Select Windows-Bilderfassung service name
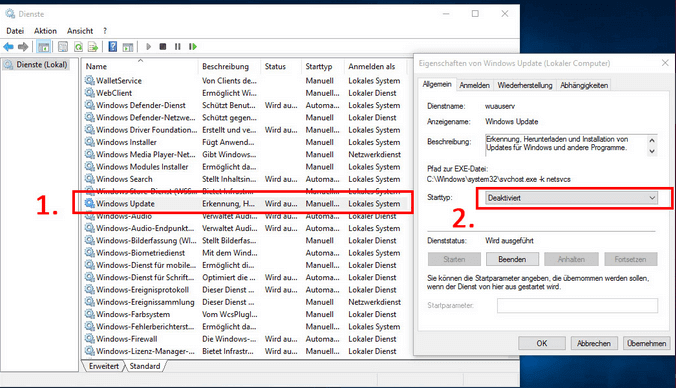This screenshot has width=676, height=388. pyautogui.click(x=146, y=241)
